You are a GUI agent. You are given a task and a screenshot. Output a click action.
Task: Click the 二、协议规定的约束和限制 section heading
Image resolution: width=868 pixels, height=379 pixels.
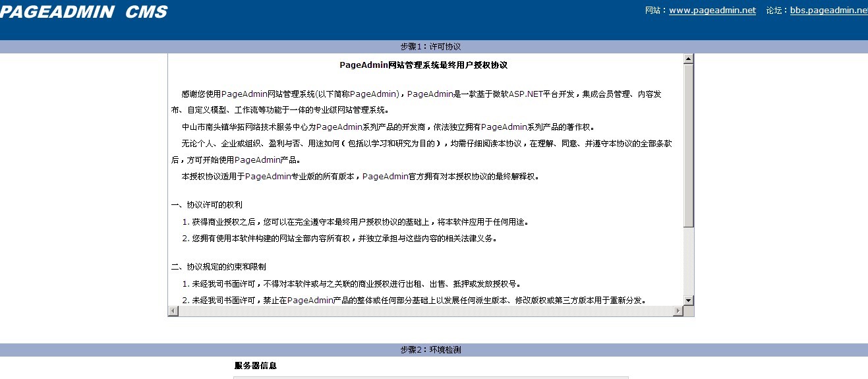(218, 267)
